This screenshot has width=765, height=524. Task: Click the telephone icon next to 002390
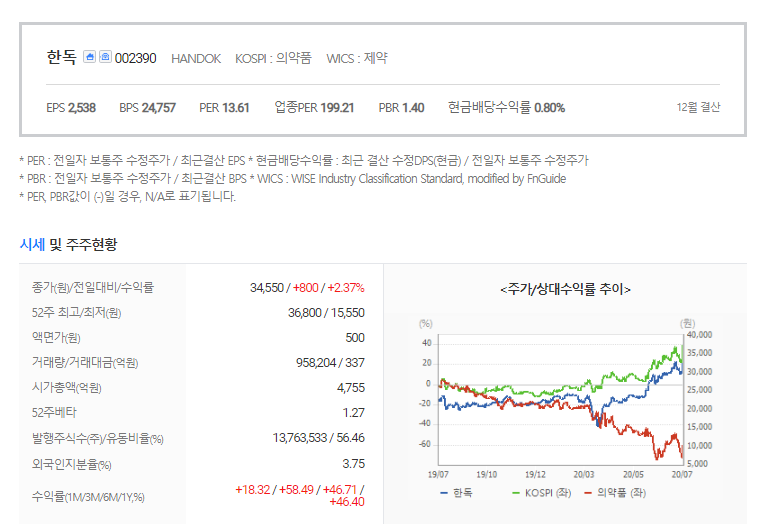click(105, 57)
